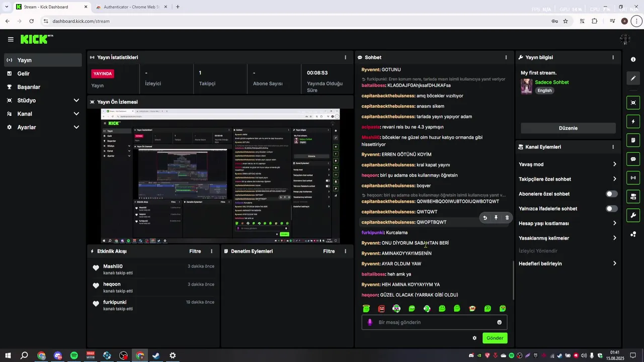The height and width of the screenshot is (362, 644).
Task: Click the stream preview thumbnail
Action: (x=220, y=176)
